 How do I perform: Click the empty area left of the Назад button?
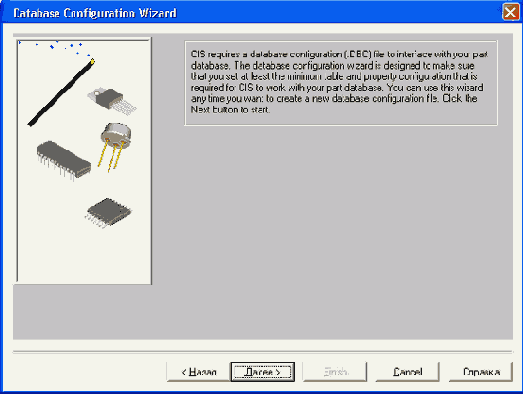click(89, 372)
